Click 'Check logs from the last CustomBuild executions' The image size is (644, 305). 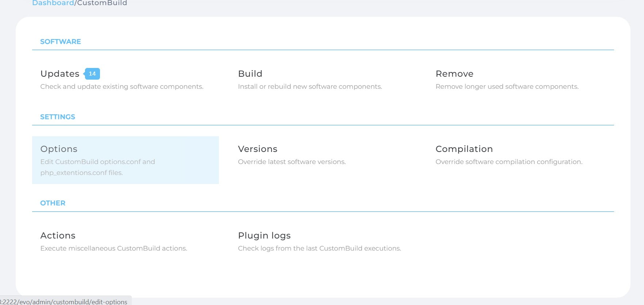[x=319, y=248]
